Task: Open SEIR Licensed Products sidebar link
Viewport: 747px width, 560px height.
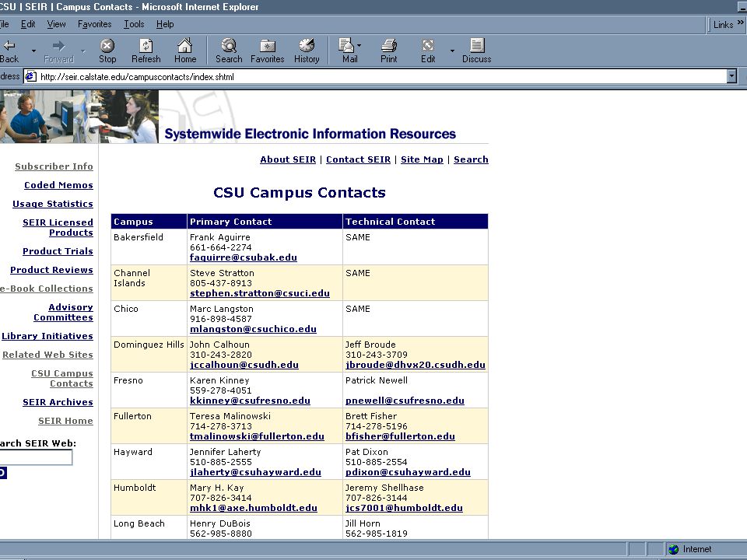Action: point(58,227)
